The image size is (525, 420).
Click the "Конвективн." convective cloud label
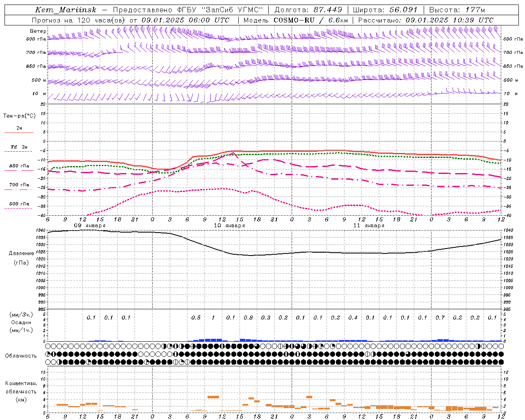pyautogui.click(x=21, y=383)
